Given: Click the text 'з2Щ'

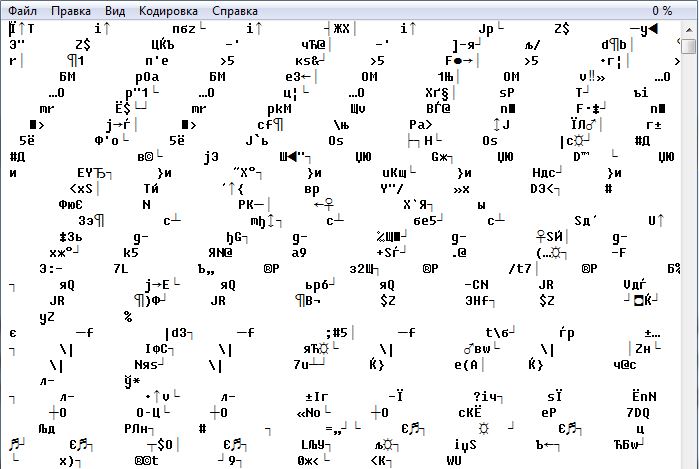Looking at the screenshot, I should [362, 269].
